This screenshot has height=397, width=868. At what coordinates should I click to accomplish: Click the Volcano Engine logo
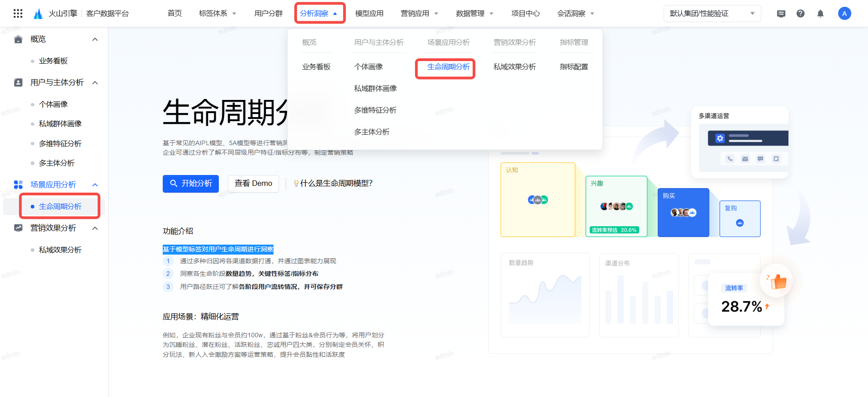(38, 14)
